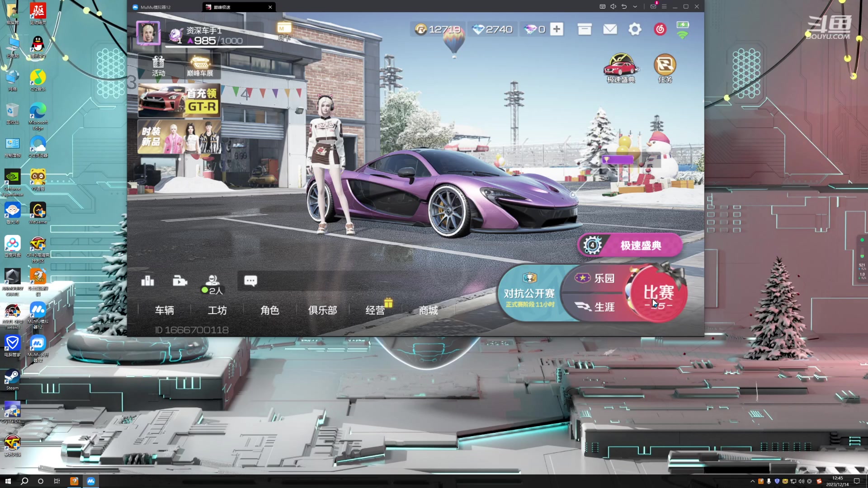The image size is (868, 488).
Task: Open the 活动 events gift icon
Action: (x=158, y=66)
